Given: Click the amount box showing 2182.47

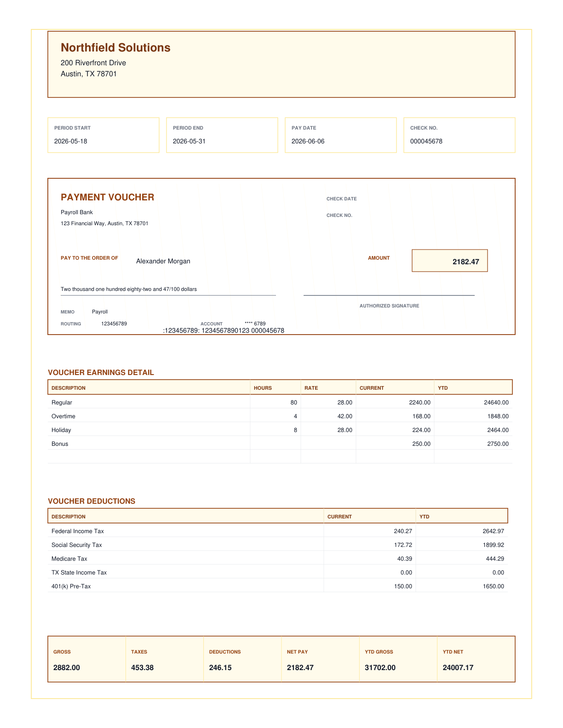Looking at the screenshot, I should [x=450, y=261].
